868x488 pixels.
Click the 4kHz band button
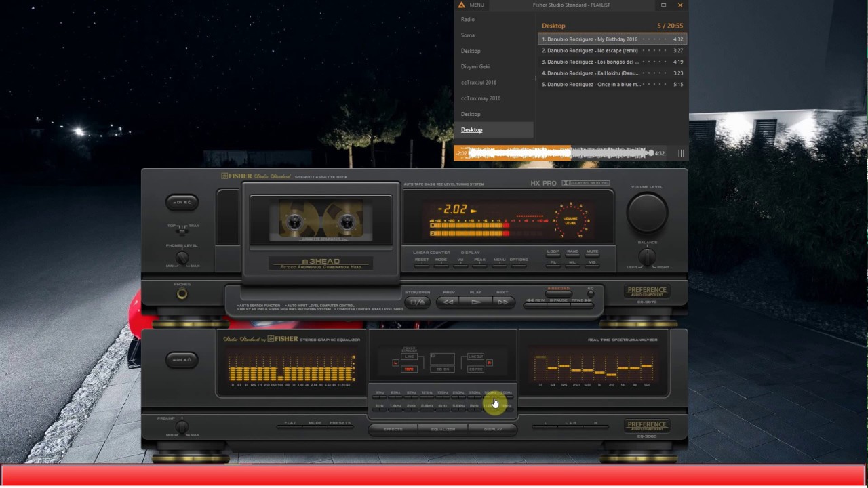(x=443, y=409)
